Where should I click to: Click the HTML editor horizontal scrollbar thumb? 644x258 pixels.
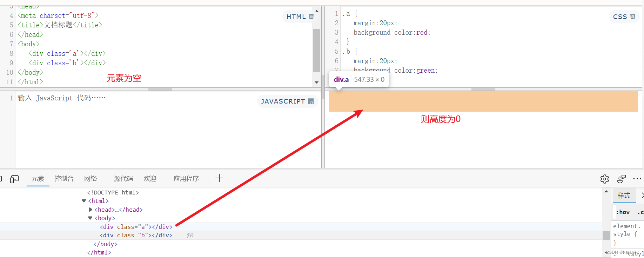pyautogui.click(x=160, y=89)
